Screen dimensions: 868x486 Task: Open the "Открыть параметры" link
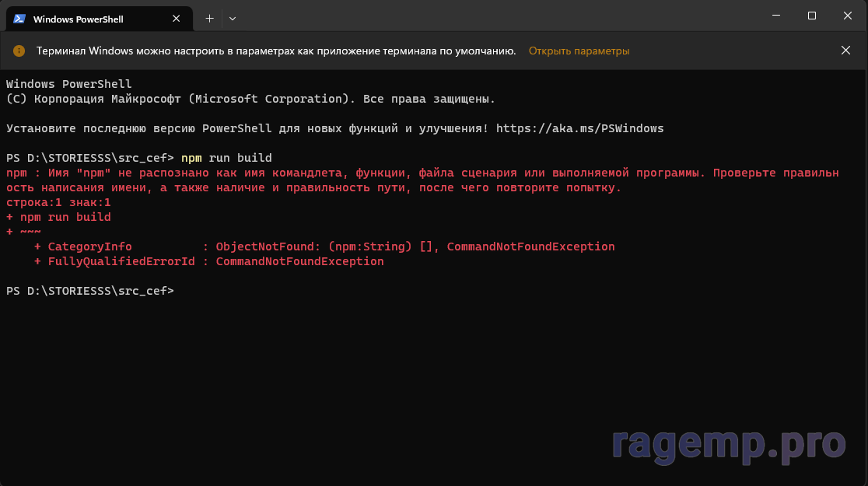[579, 51]
